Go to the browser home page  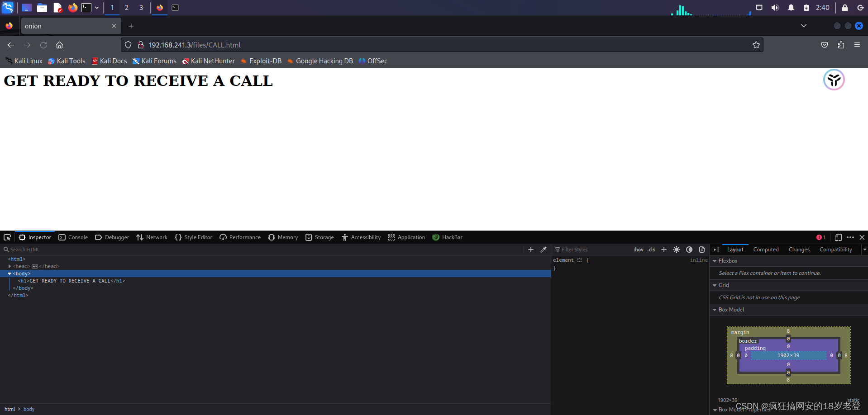tap(59, 45)
